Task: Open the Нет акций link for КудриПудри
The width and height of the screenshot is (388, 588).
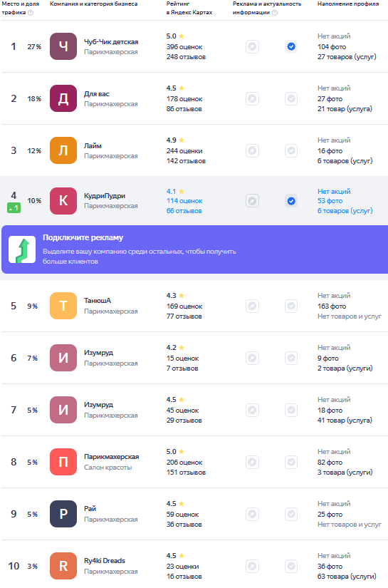Action: click(334, 191)
